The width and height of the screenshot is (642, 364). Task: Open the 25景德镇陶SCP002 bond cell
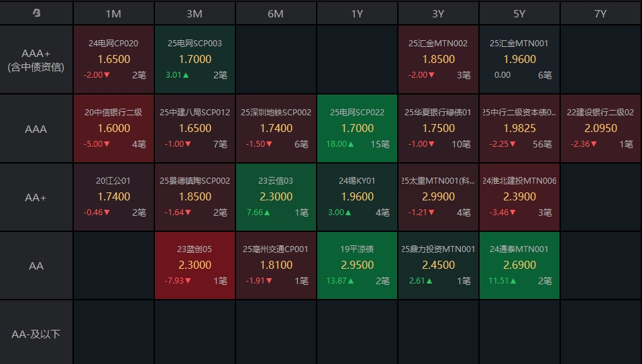(195, 197)
